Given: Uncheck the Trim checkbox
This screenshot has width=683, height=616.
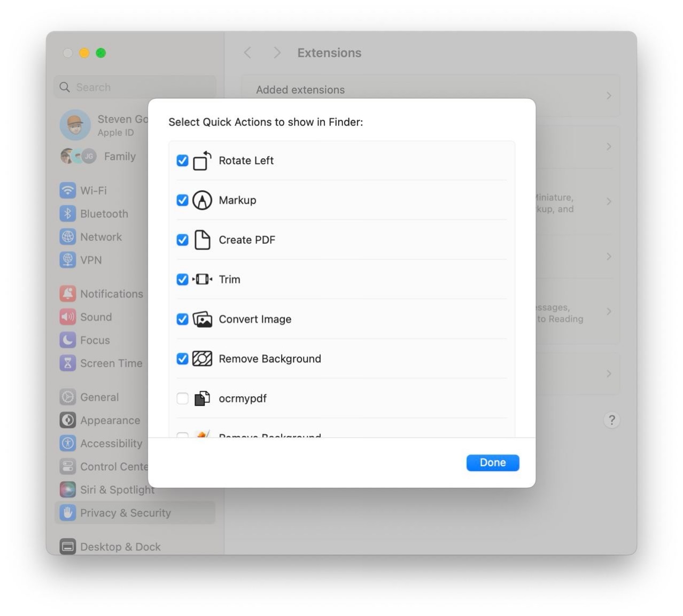Looking at the screenshot, I should click(x=182, y=279).
